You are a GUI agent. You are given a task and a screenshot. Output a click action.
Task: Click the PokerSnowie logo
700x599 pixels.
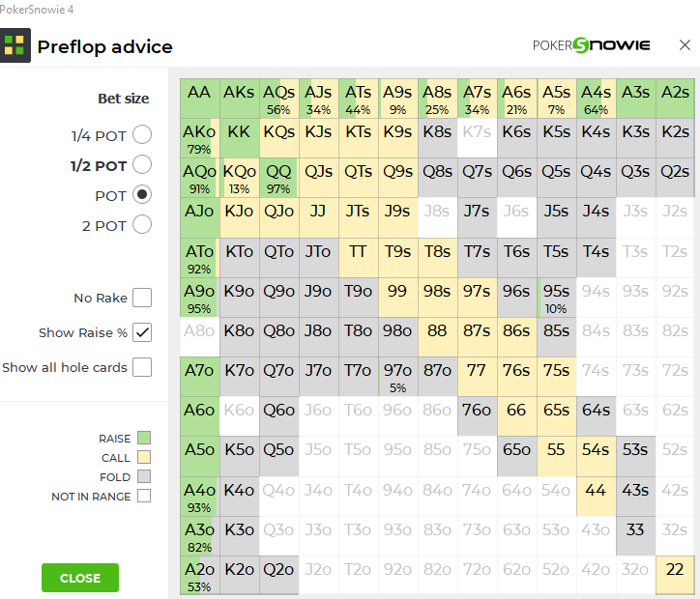click(x=591, y=45)
